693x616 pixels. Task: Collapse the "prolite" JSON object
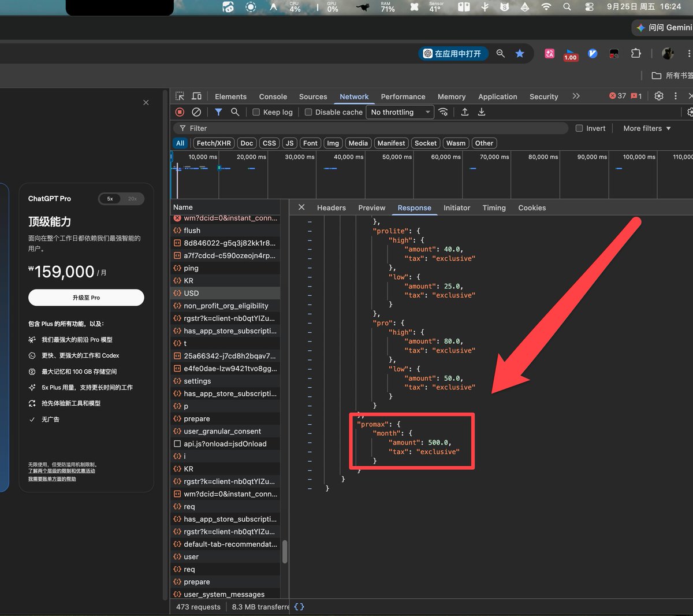coord(310,231)
